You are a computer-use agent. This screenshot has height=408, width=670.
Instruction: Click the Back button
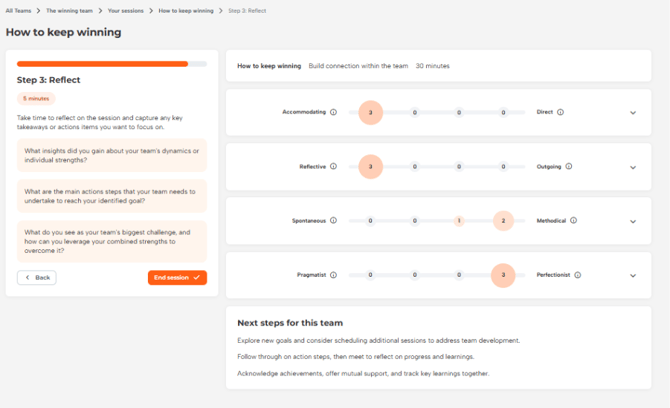point(37,277)
